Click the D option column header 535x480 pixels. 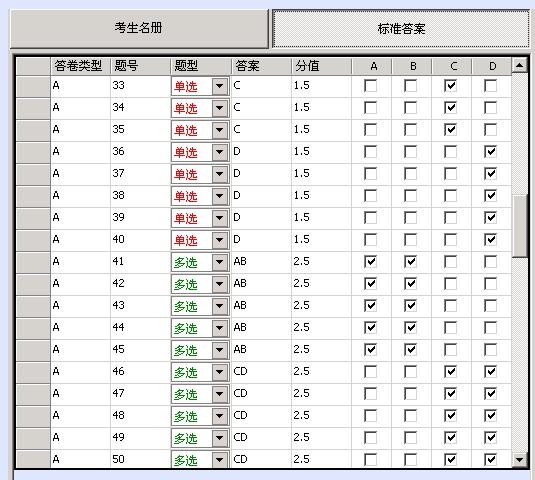coord(492,66)
